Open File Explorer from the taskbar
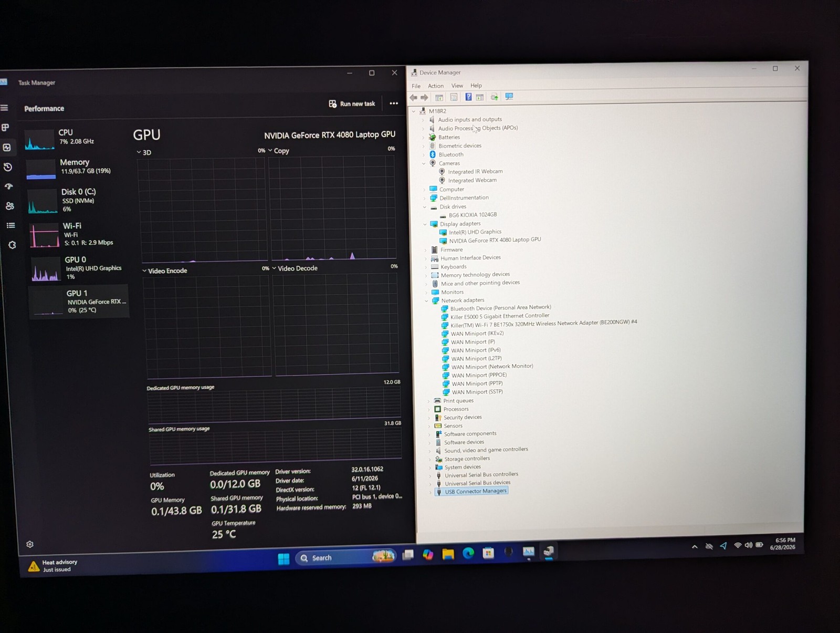 click(x=448, y=554)
